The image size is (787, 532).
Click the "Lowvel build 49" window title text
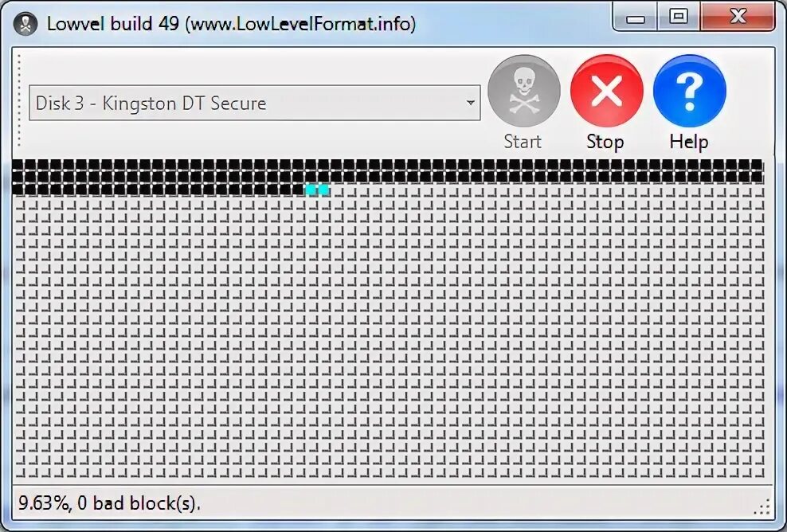pyautogui.click(x=113, y=24)
